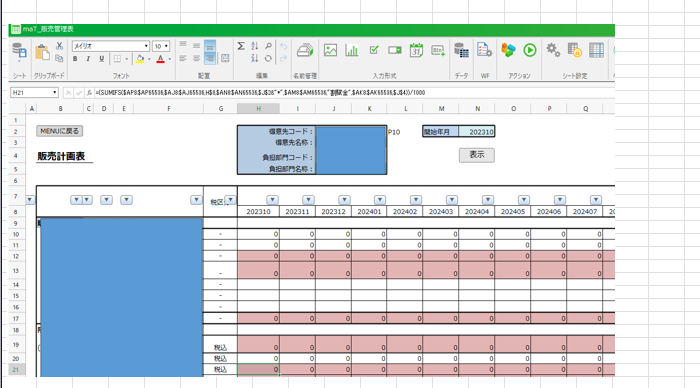Toggle bold formatting

click(x=75, y=59)
